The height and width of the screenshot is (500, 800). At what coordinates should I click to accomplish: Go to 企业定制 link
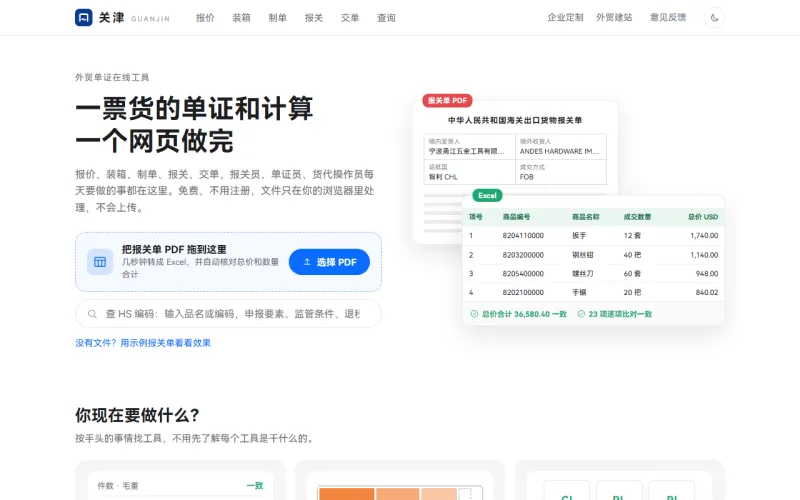565,17
